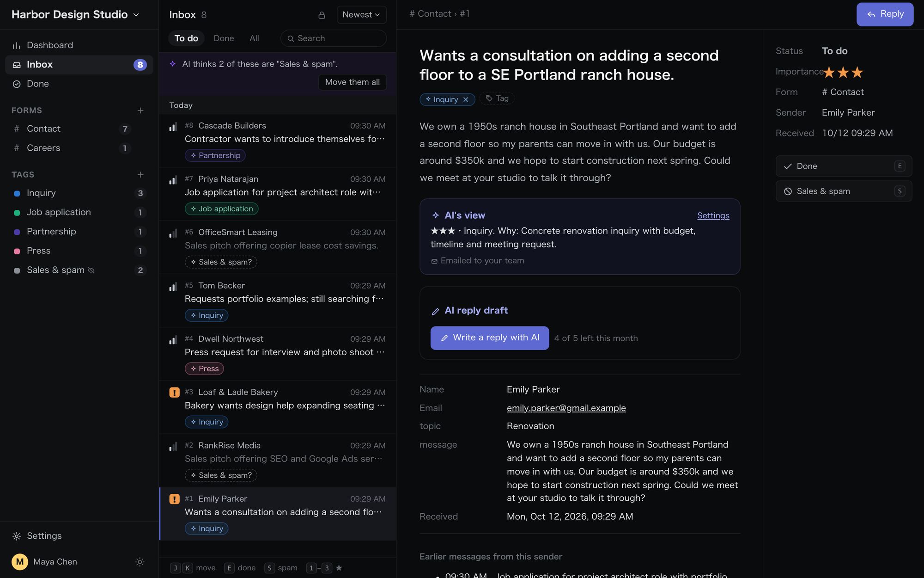Click the theme toggle sun icon by Maya Chen
The height and width of the screenshot is (578, 924).
tap(140, 562)
